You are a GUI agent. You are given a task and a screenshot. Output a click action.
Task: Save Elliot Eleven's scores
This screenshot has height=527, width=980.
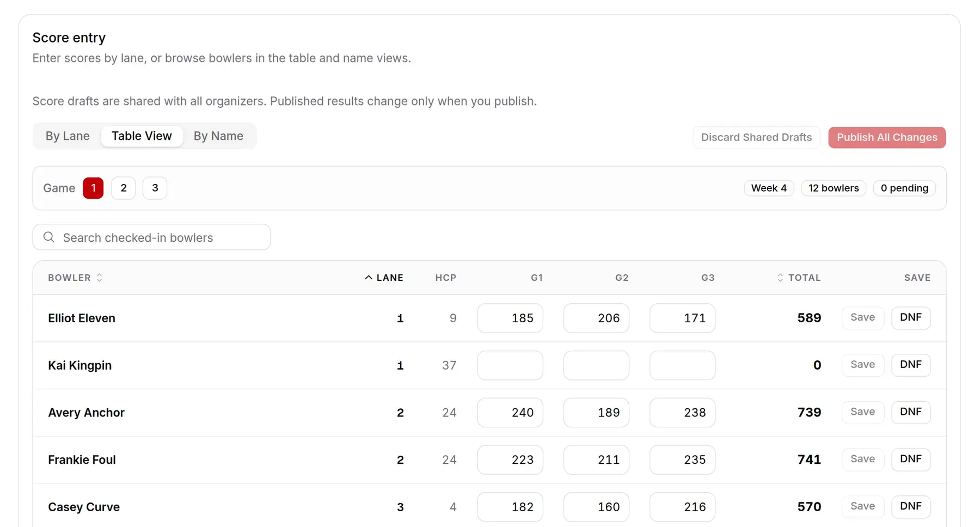[863, 317]
